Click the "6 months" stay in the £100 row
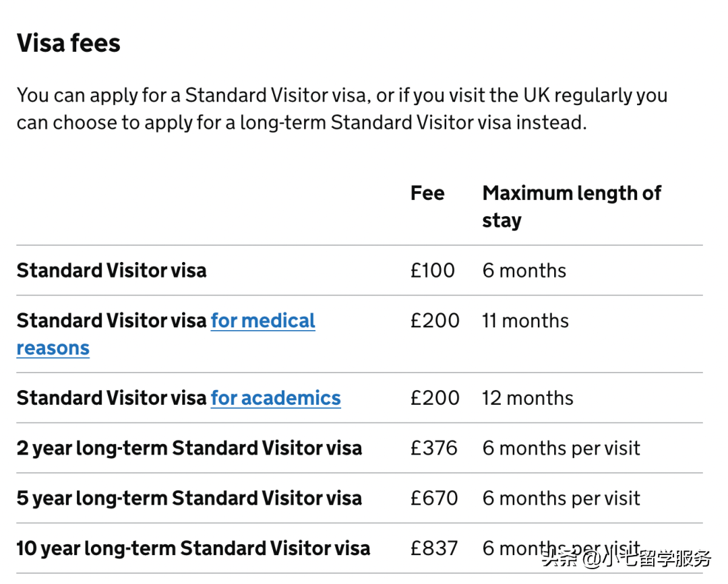 (x=524, y=271)
